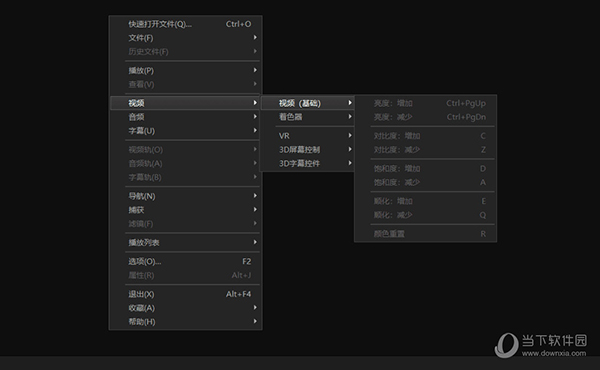Open the 导航(N) submenu
The image size is (600, 370).
coord(186,196)
